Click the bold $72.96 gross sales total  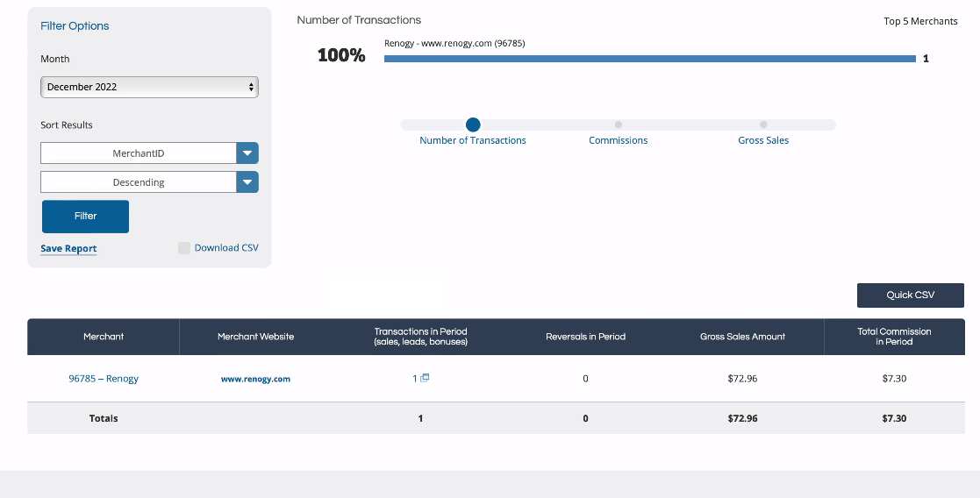coord(742,418)
